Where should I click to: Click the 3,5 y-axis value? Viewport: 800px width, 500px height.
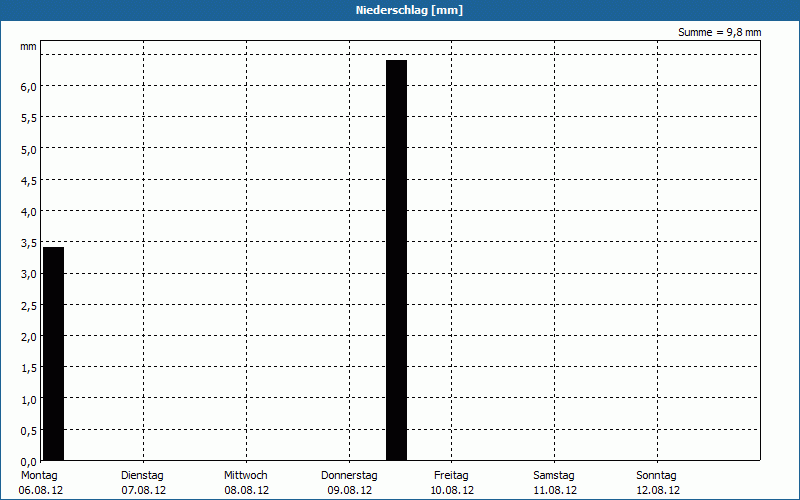(29, 243)
